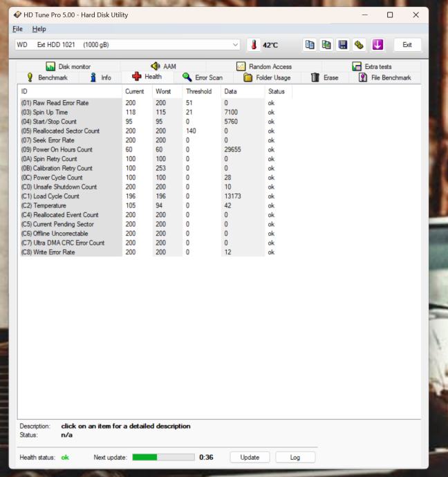Click the Data column header
Viewport: 448px width, 477px height.
(x=243, y=91)
